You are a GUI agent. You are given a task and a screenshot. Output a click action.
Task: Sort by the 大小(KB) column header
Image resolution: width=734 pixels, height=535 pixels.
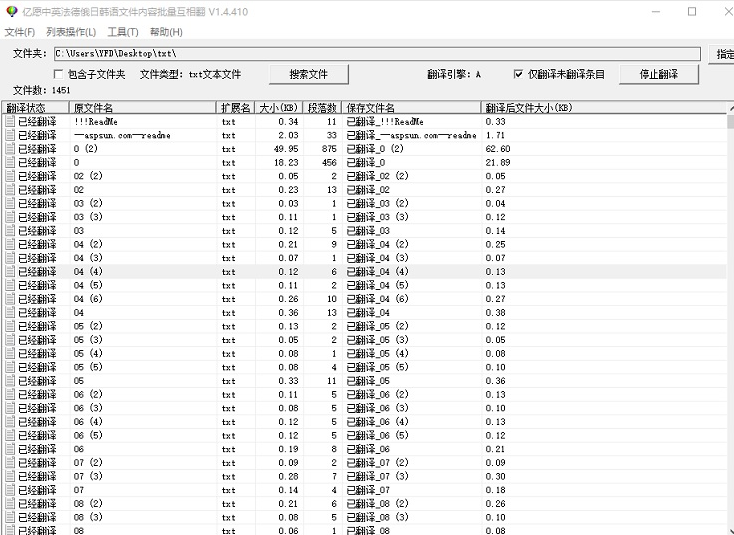pyautogui.click(x=279, y=108)
